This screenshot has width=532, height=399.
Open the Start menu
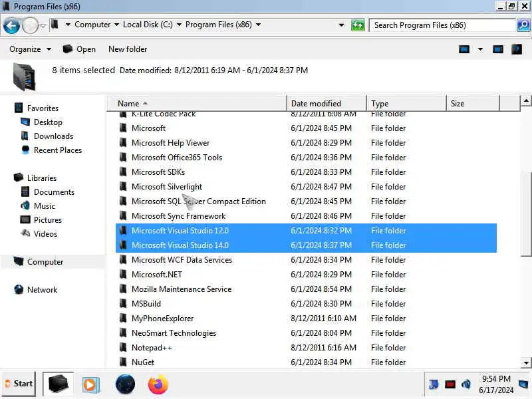pyautogui.click(x=19, y=384)
